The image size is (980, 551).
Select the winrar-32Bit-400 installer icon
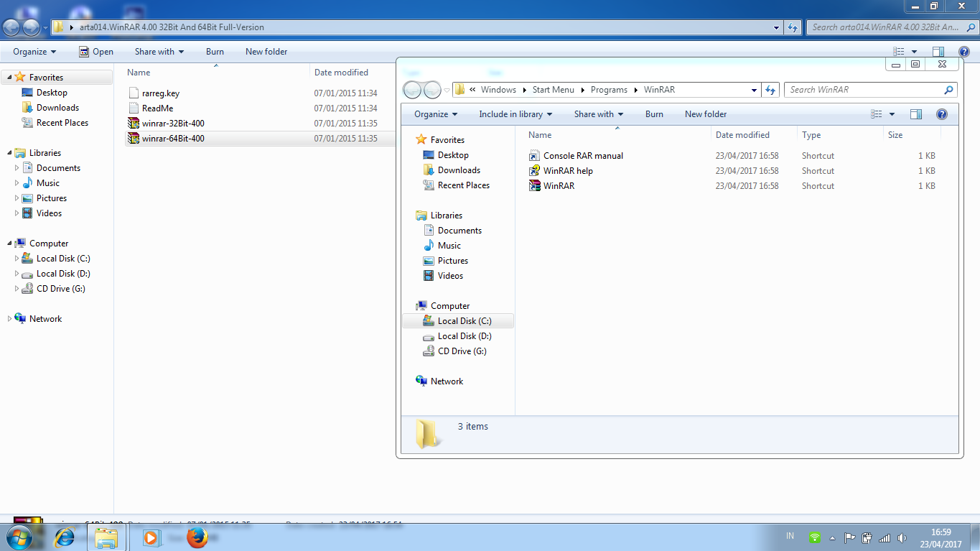tap(133, 124)
